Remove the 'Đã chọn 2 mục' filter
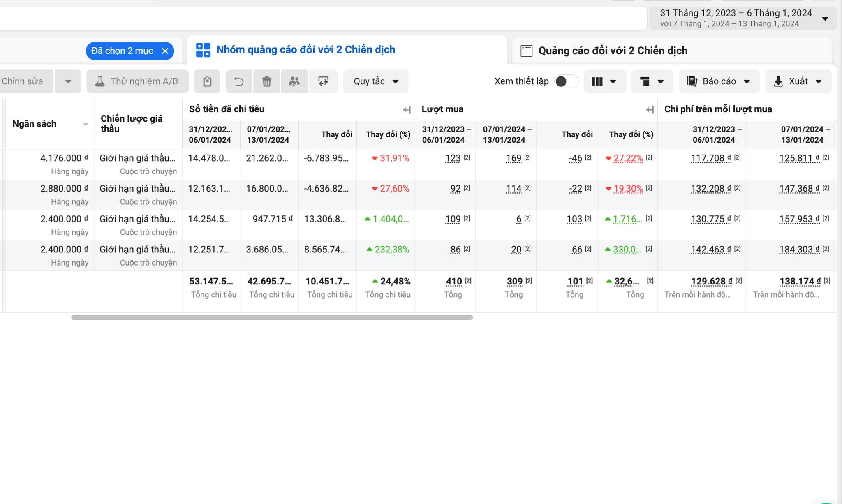842x504 pixels. pyautogui.click(x=165, y=51)
